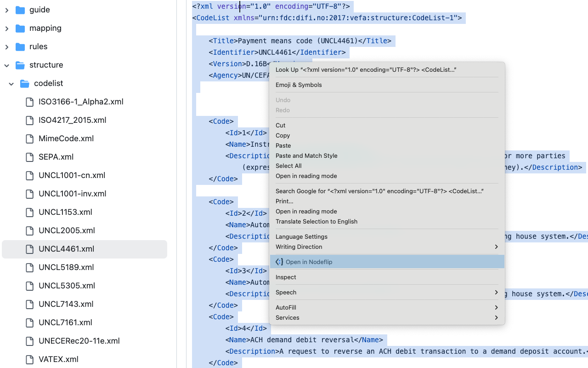Click the SEPA.xml file icon
This screenshot has height=368, width=588.
pos(29,157)
